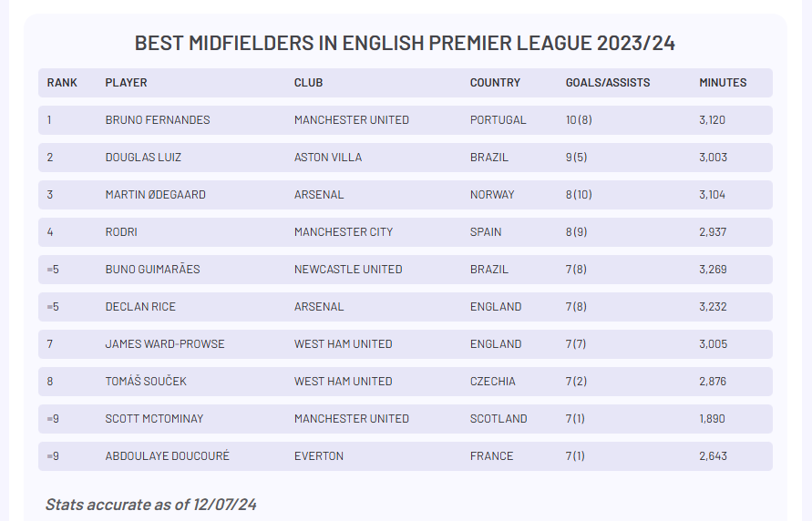Viewport: 812px width, 521px height.
Task: Click Tomáš Souček in the table
Action: pyautogui.click(x=146, y=381)
